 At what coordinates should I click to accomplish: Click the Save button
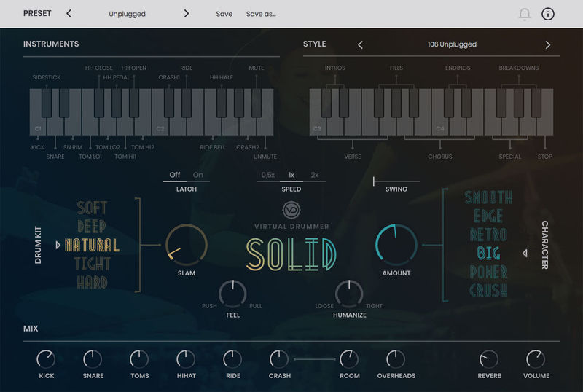[224, 14]
